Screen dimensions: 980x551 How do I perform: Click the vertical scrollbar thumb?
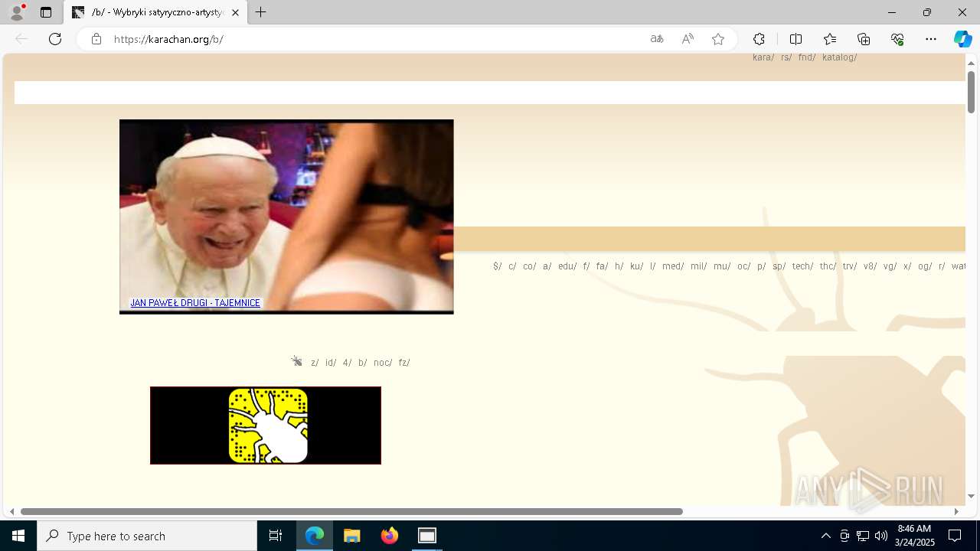coord(971,92)
